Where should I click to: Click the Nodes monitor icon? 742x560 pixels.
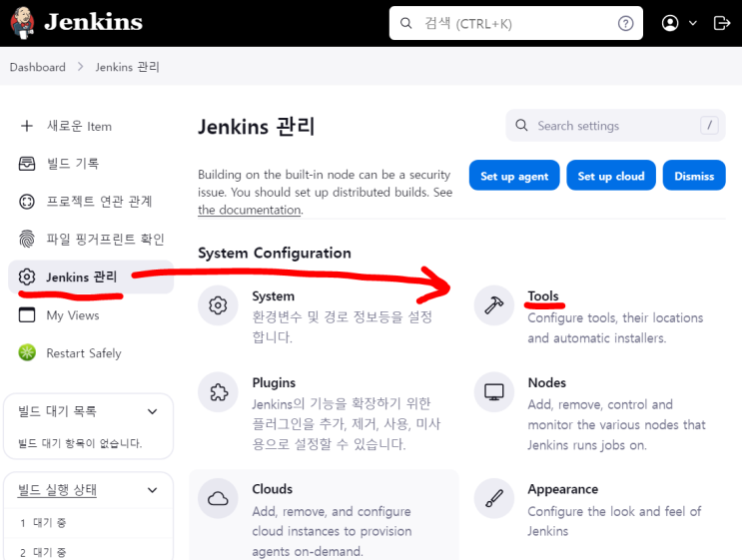point(494,392)
